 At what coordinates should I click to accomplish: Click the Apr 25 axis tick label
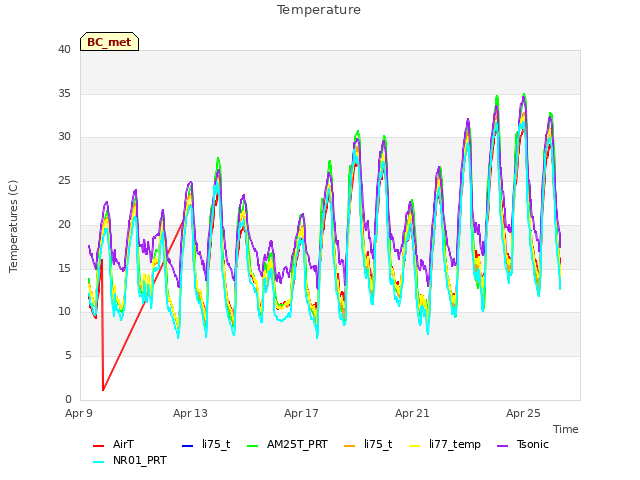coord(523,413)
